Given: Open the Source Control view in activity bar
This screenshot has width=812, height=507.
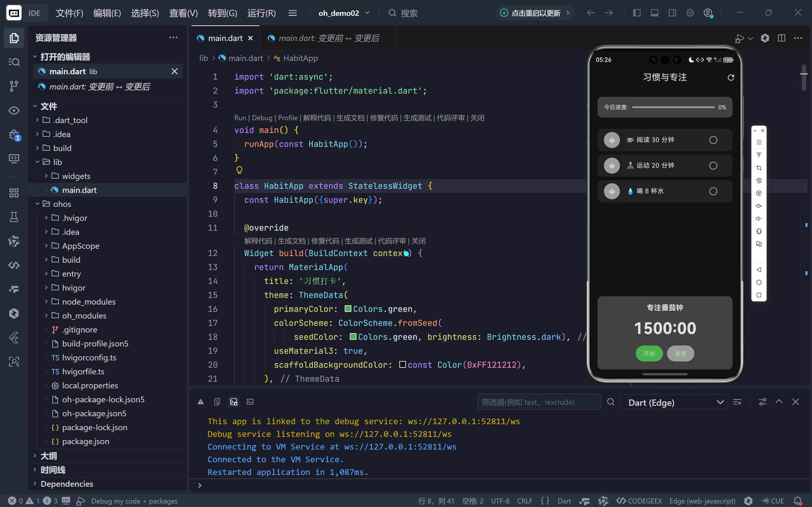Looking at the screenshot, I should pos(14,86).
